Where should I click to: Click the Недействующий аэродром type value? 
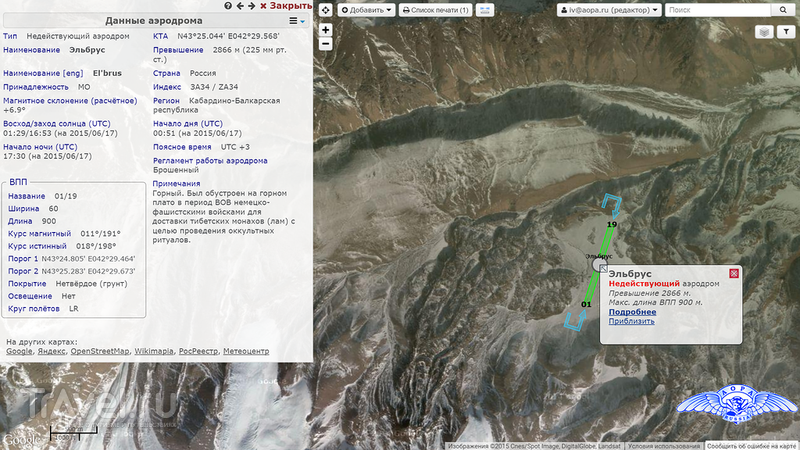tap(78, 36)
